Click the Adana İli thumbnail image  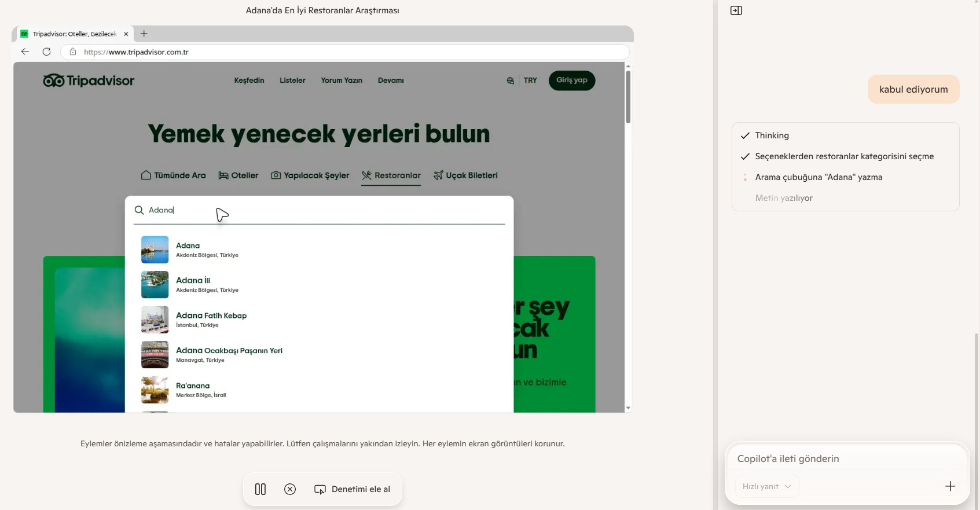click(155, 285)
